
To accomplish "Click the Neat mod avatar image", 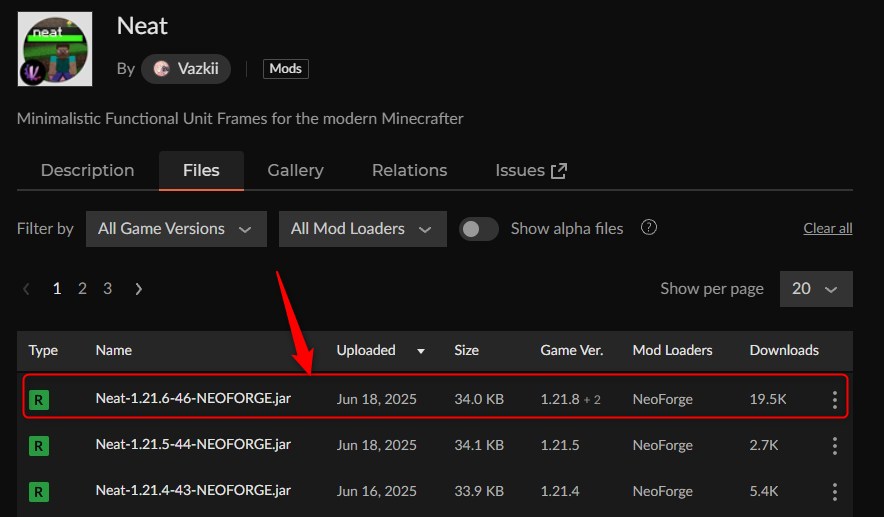I will tap(55, 48).
